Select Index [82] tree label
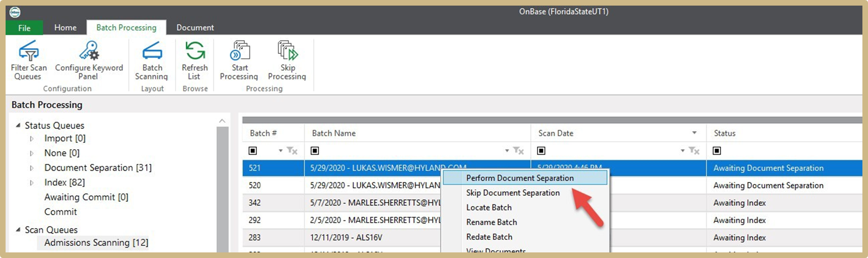Screen dimensions: 868x258 [64, 182]
